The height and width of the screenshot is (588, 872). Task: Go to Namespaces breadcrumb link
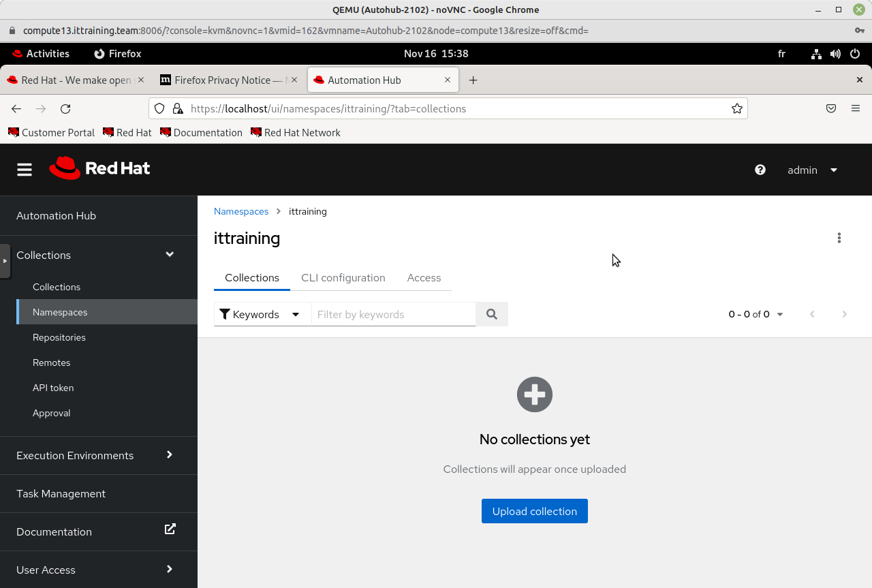pos(241,211)
